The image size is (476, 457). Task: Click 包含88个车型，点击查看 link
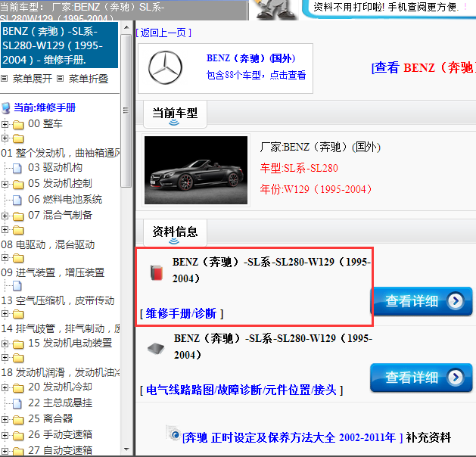256,75
